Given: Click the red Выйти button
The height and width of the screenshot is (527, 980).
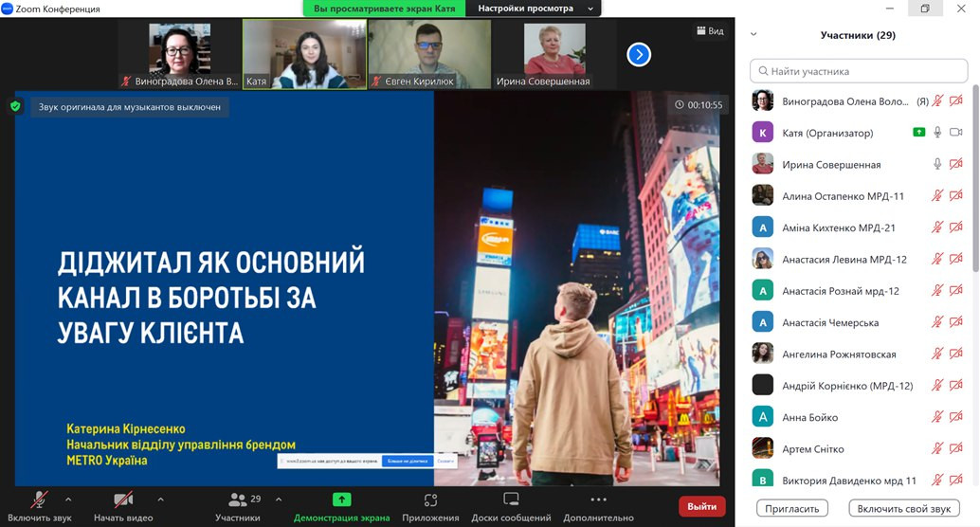Looking at the screenshot, I should click(702, 506).
